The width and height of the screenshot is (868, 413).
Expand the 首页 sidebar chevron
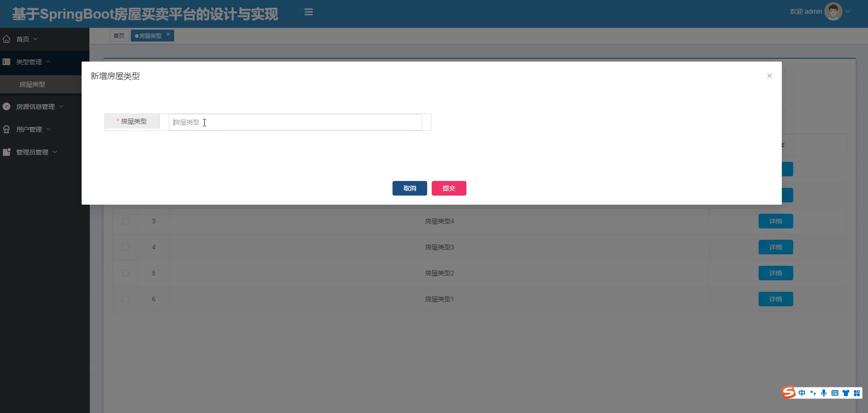click(36, 39)
